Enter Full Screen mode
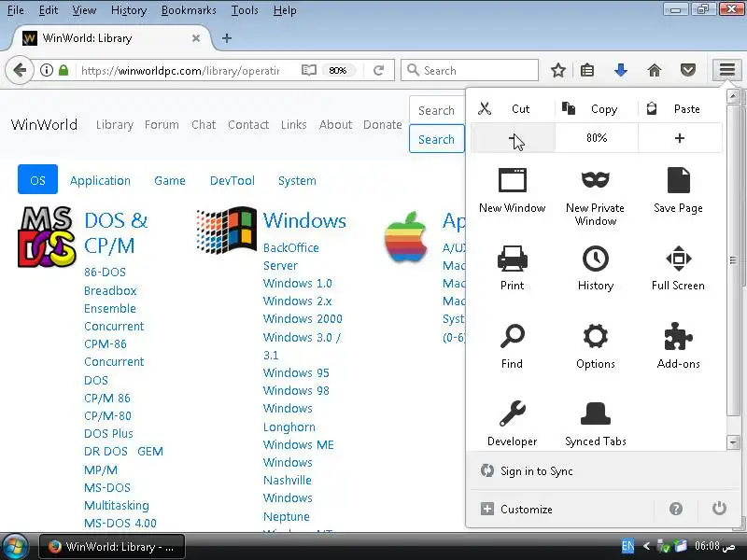 click(678, 268)
